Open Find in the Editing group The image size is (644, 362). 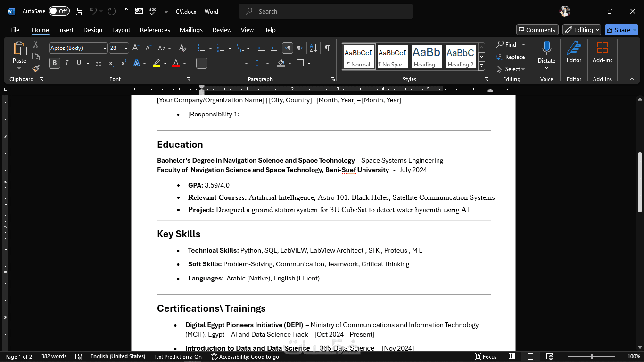click(x=506, y=44)
